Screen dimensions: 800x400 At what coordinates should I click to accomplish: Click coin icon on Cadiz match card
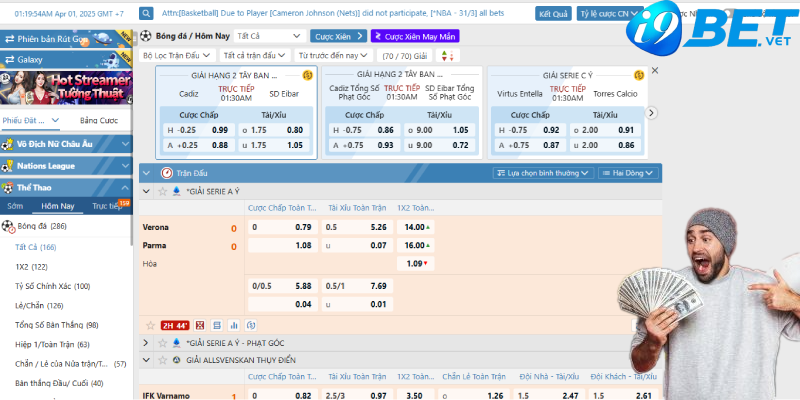click(307, 75)
